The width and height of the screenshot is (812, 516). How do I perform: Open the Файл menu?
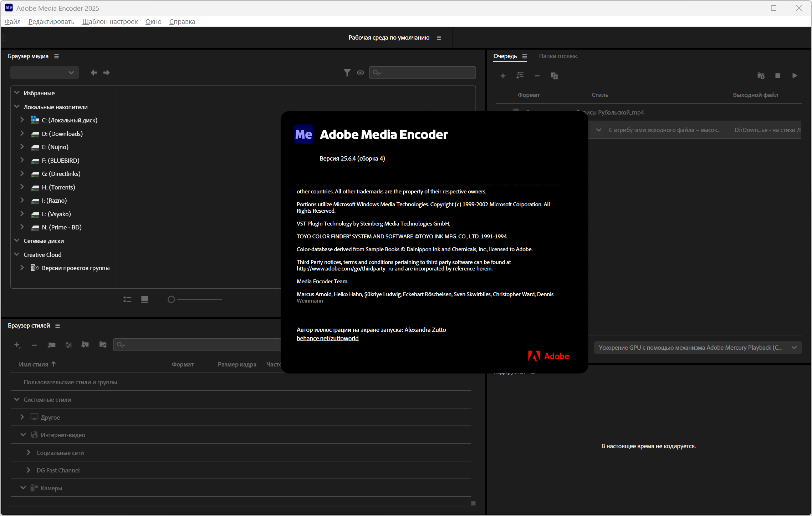coord(12,21)
